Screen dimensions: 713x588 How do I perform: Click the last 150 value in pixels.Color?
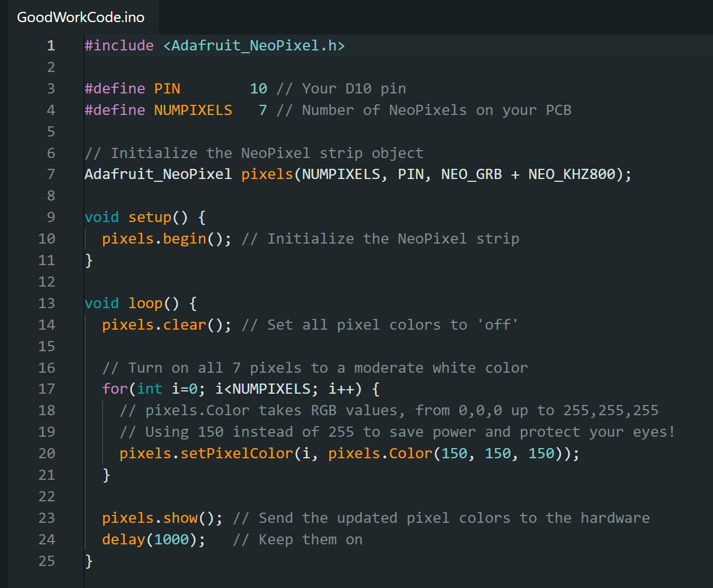[x=541, y=453]
